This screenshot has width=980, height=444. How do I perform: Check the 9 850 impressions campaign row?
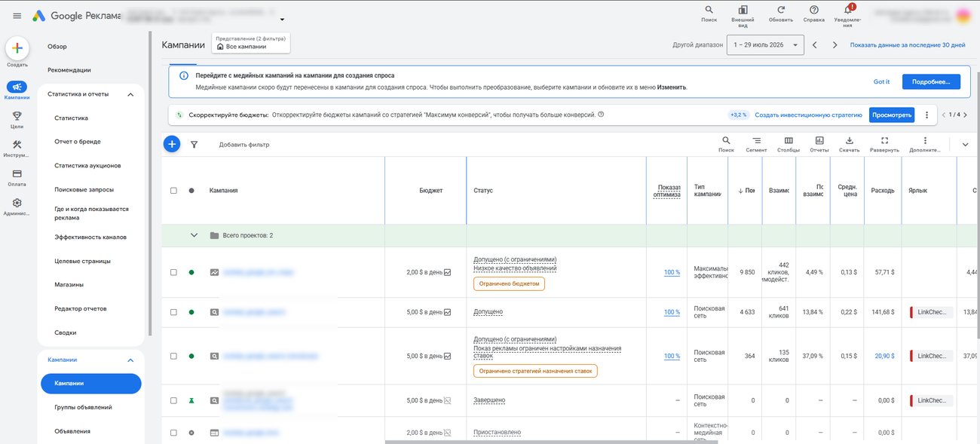point(173,272)
